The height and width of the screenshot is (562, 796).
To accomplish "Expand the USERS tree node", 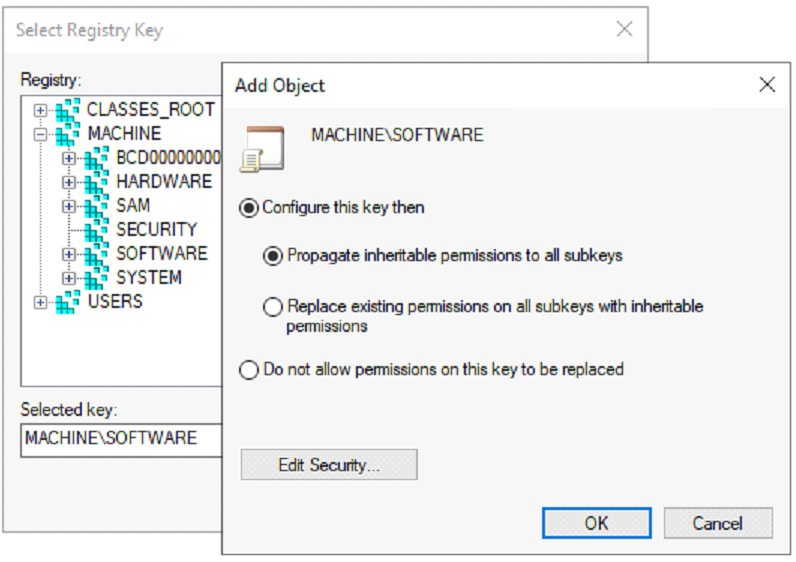I will pos(40,302).
